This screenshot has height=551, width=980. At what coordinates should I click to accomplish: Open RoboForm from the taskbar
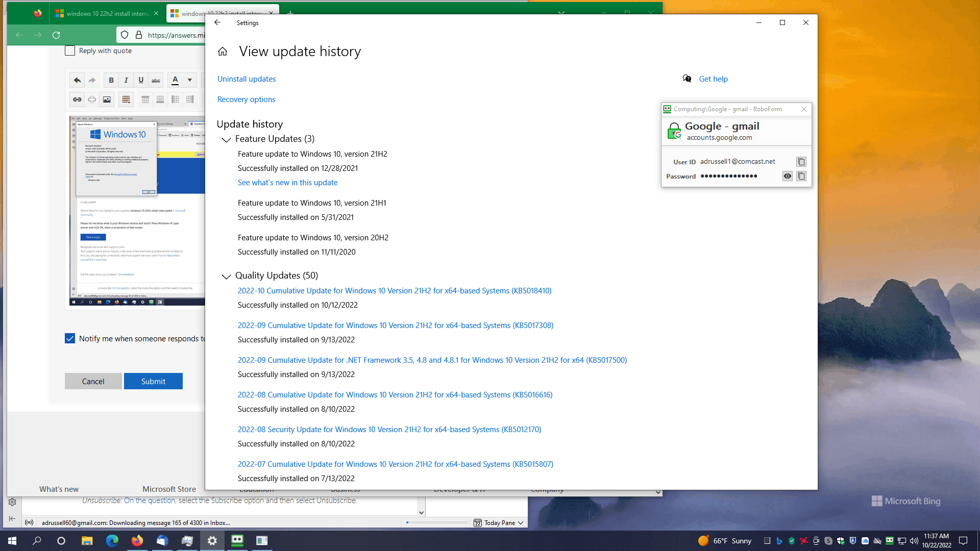237,541
